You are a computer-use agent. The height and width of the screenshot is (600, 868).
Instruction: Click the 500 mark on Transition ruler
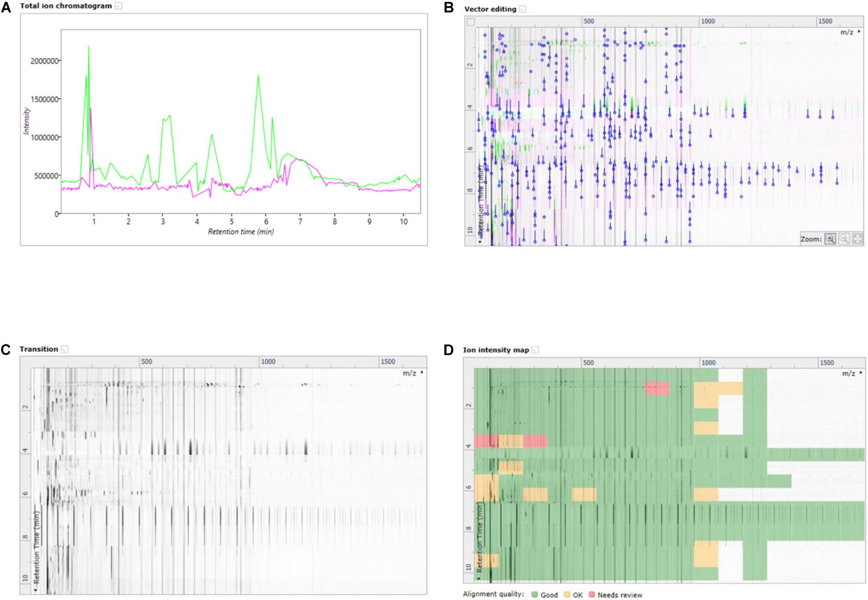point(146,361)
